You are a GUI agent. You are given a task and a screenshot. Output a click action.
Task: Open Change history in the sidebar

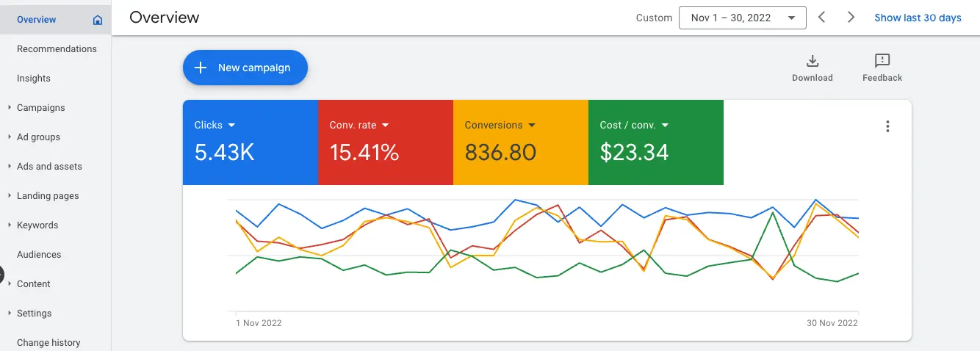[x=48, y=342]
